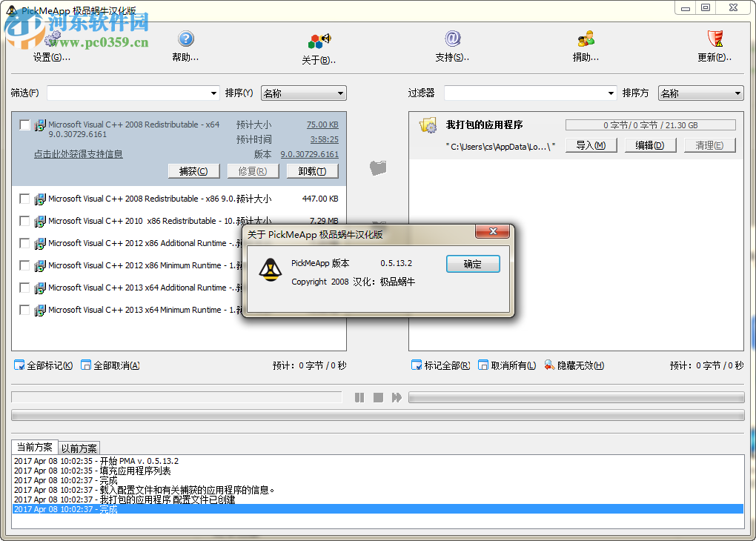This screenshot has height=541, width=756.
Task: Check for updates via 更新 icon
Action: coord(714,39)
